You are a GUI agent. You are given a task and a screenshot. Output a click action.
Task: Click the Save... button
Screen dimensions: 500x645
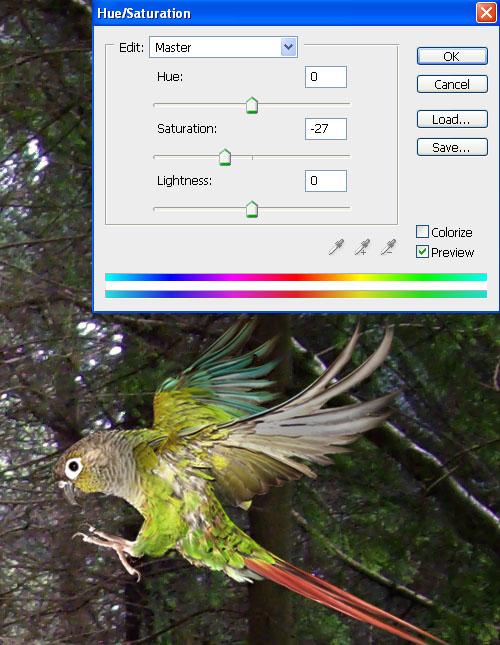point(452,147)
